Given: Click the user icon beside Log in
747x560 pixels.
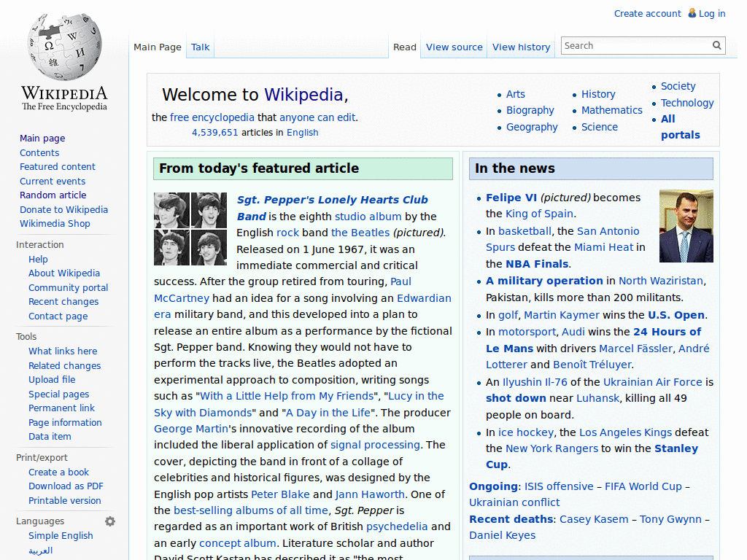Looking at the screenshot, I should 692,13.
